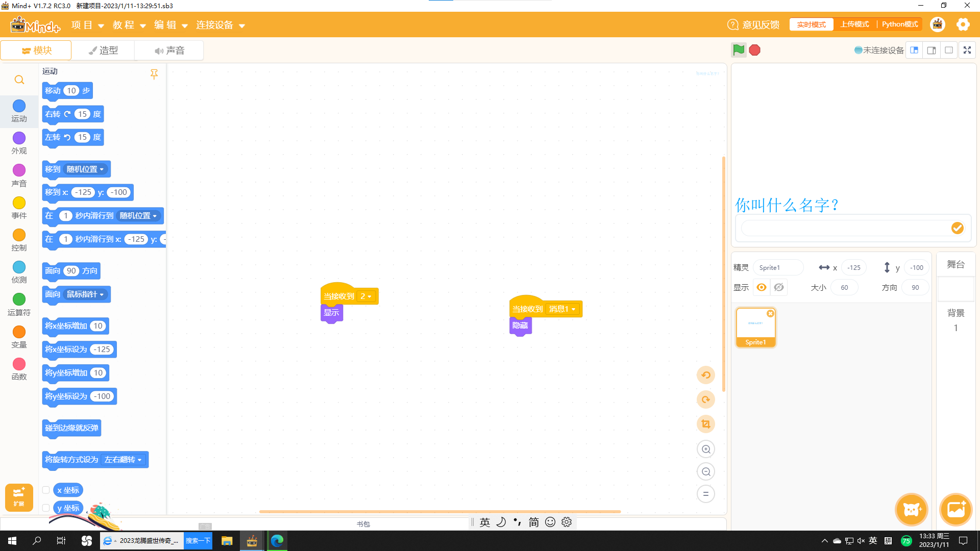Expand the 消息1 dropdown on event block
This screenshot has width=980, height=551.
pos(562,309)
